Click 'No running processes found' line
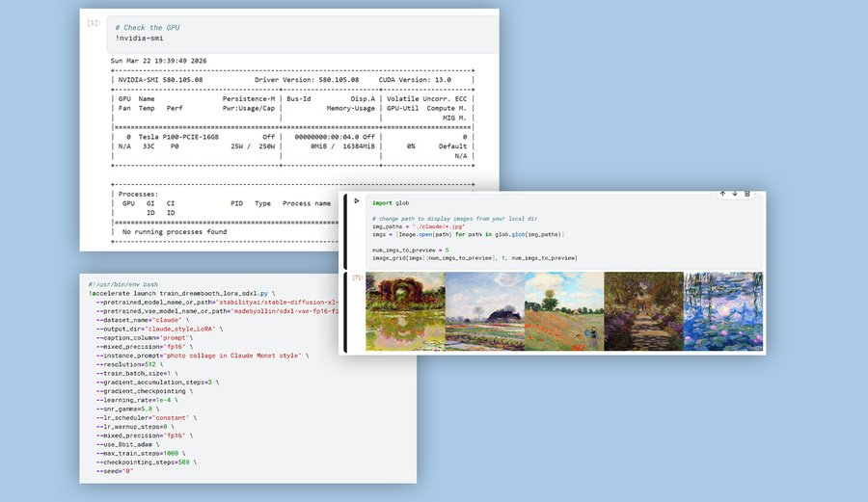This screenshot has width=868, height=502. click(x=175, y=231)
